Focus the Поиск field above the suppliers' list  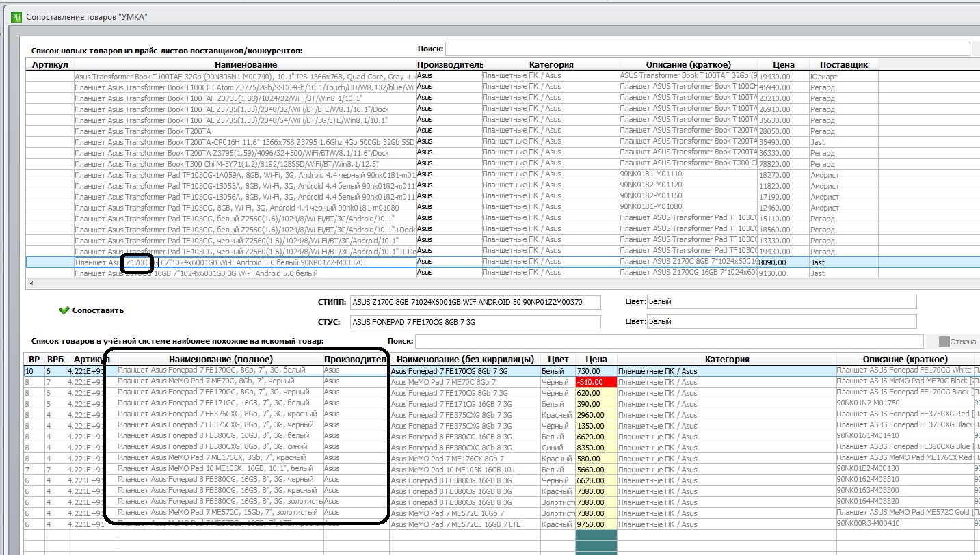click(708, 49)
